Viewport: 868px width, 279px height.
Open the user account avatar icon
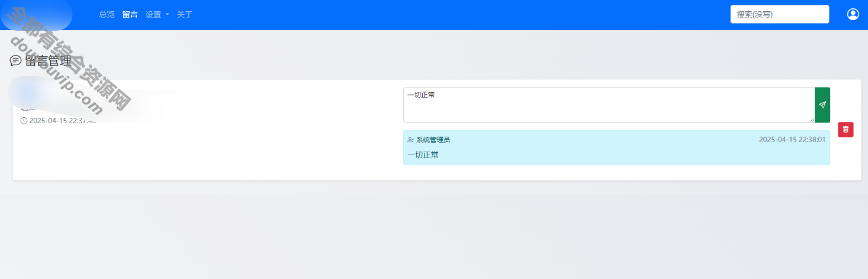tap(853, 15)
